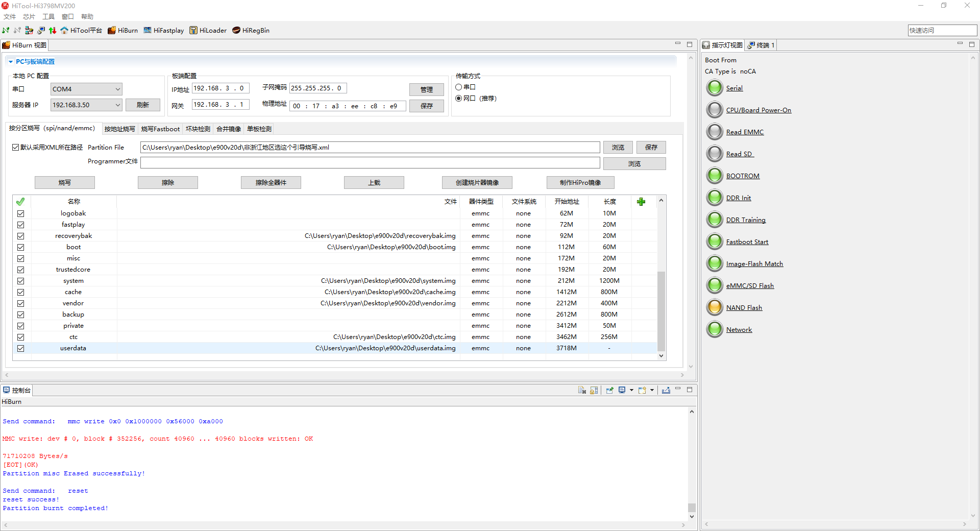Open the COM4 serial port dropdown

(86, 89)
